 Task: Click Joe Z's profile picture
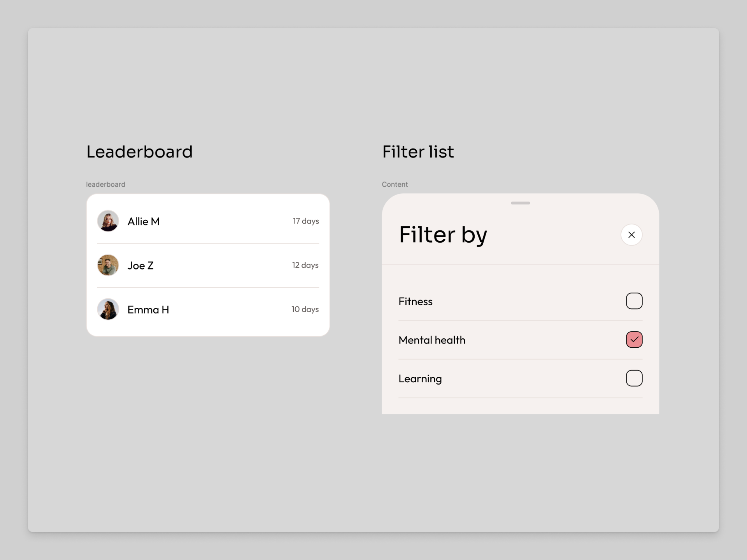coord(108,265)
